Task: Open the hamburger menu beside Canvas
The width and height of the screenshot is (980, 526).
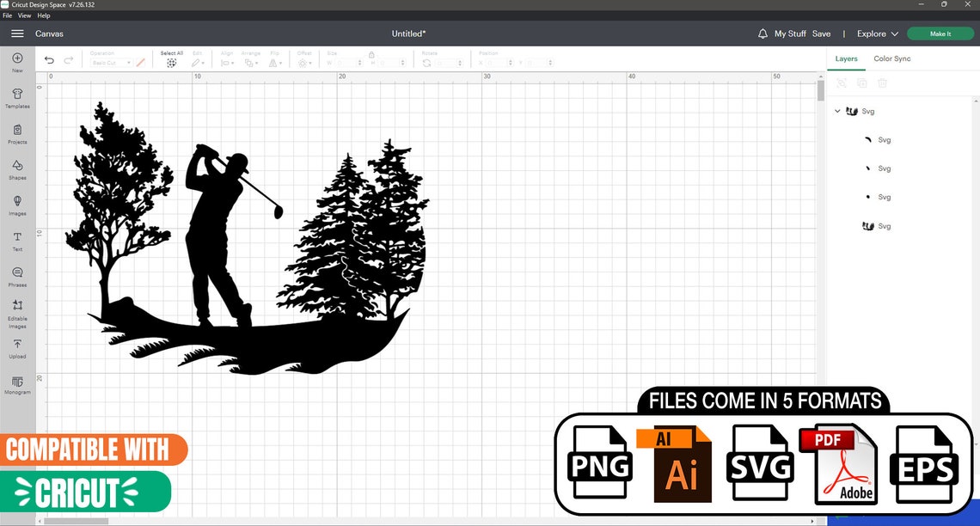Action: tap(17, 34)
